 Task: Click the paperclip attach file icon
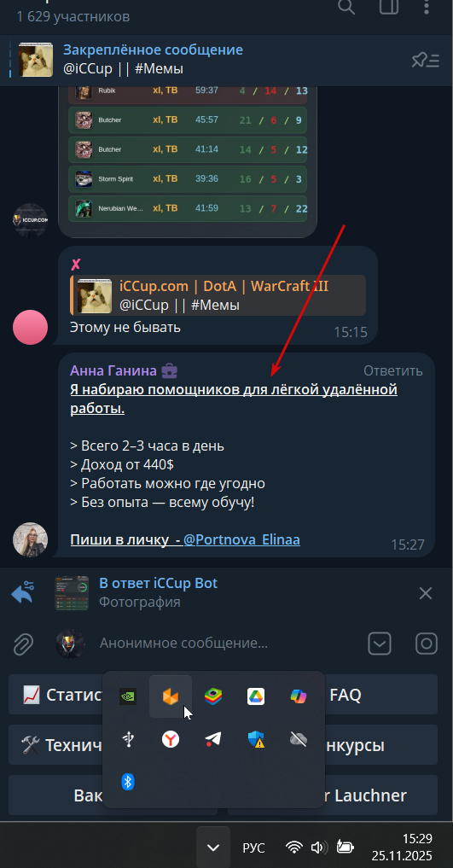[x=23, y=644]
